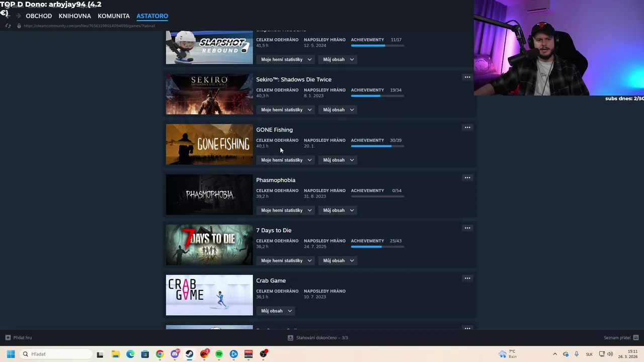This screenshot has width=644, height=362.
Task: Click the friends list icon
Action: (x=636, y=337)
